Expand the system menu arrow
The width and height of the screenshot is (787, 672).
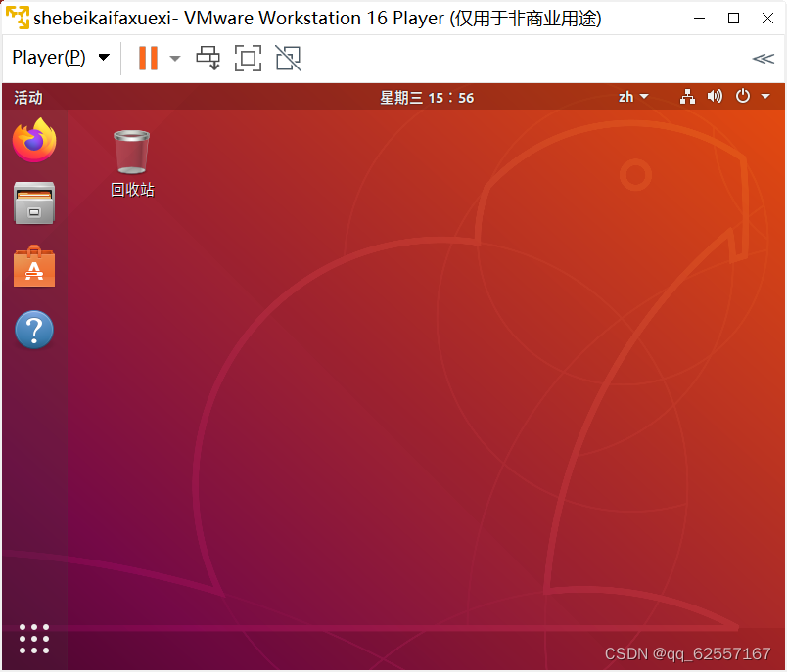coord(765,96)
